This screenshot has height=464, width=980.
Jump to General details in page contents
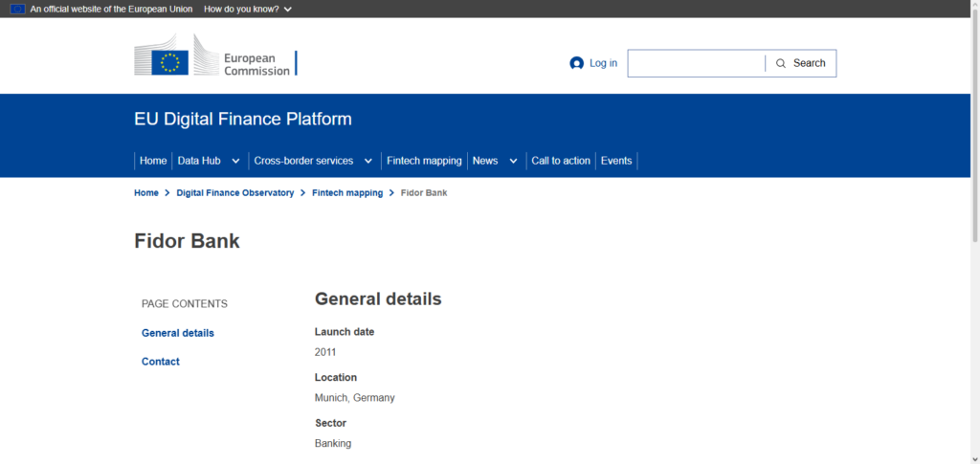[178, 333]
